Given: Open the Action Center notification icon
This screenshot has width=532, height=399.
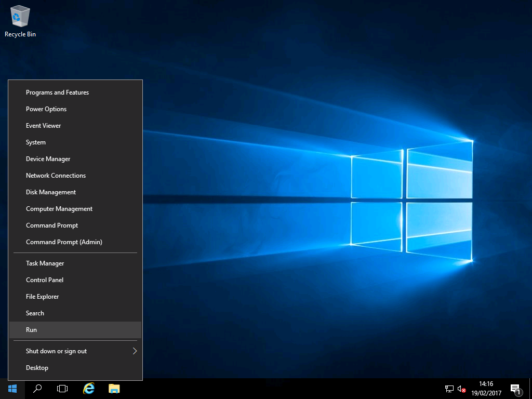Looking at the screenshot, I should click(516, 389).
